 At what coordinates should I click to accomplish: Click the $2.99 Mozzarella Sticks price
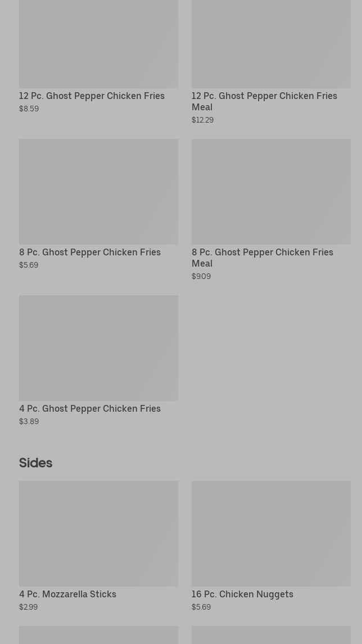point(28,607)
